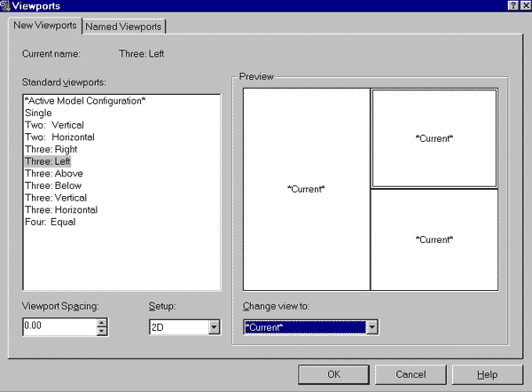
Task: Increase Viewport Spacing with up arrow
Action: point(102,322)
